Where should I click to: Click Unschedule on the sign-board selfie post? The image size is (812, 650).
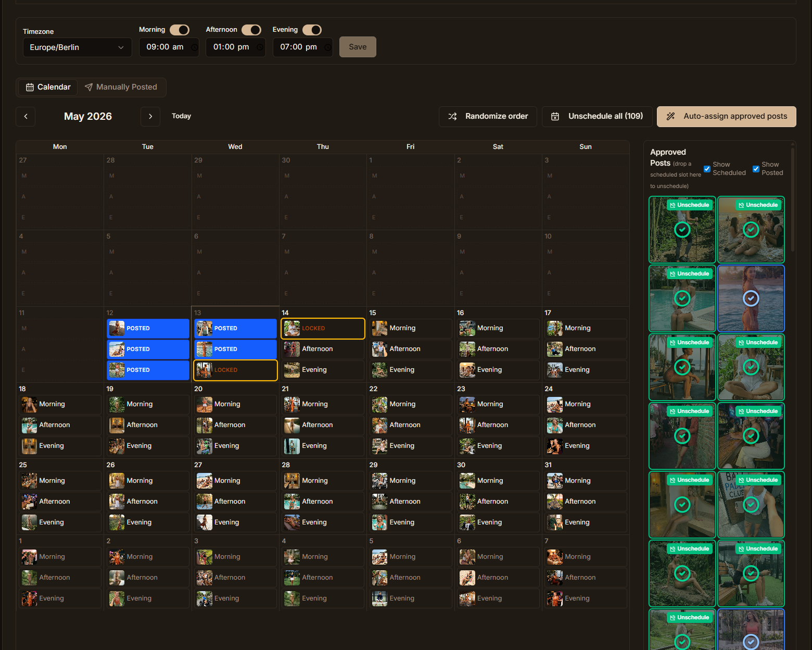tap(758, 480)
